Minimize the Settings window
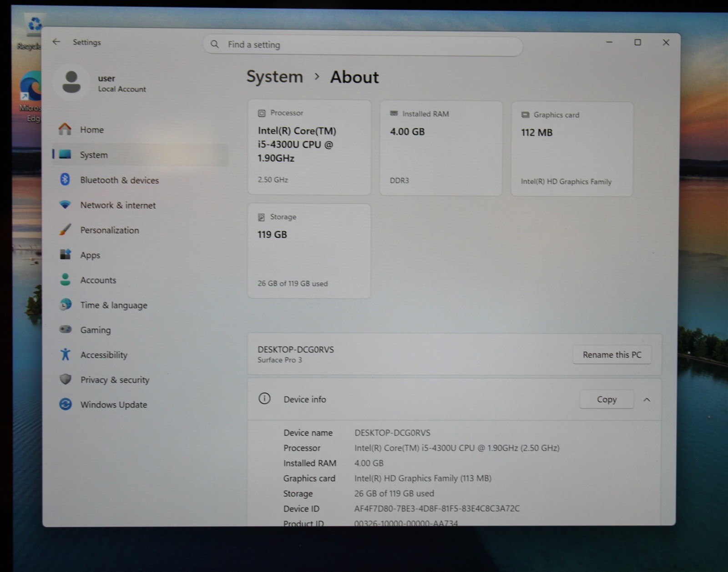This screenshot has height=572, width=728. pyautogui.click(x=609, y=42)
